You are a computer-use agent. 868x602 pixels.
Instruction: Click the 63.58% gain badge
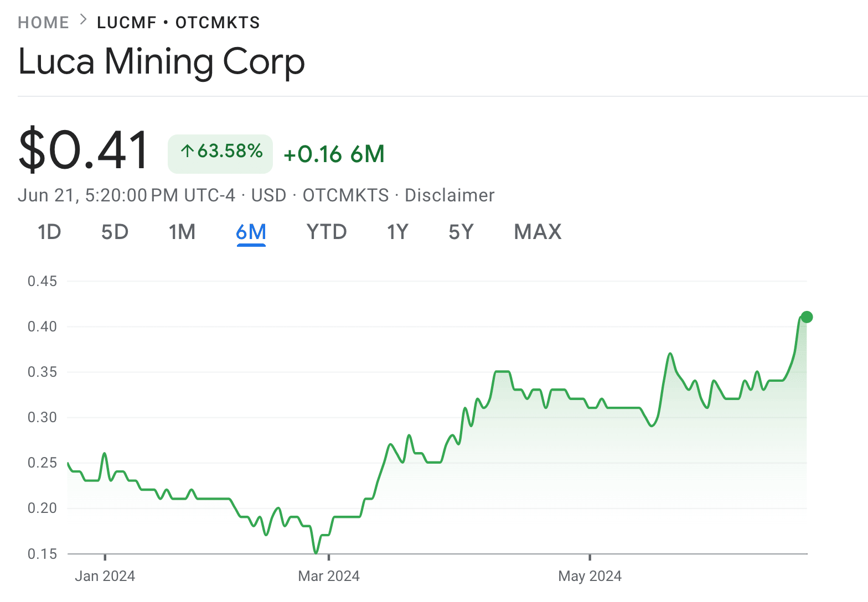[220, 154]
